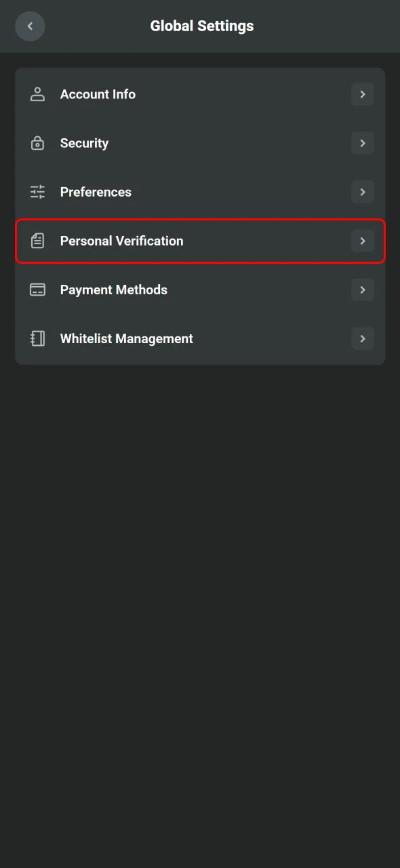Click the Preferences sliders icon
The width and height of the screenshot is (400, 868).
click(37, 192)
